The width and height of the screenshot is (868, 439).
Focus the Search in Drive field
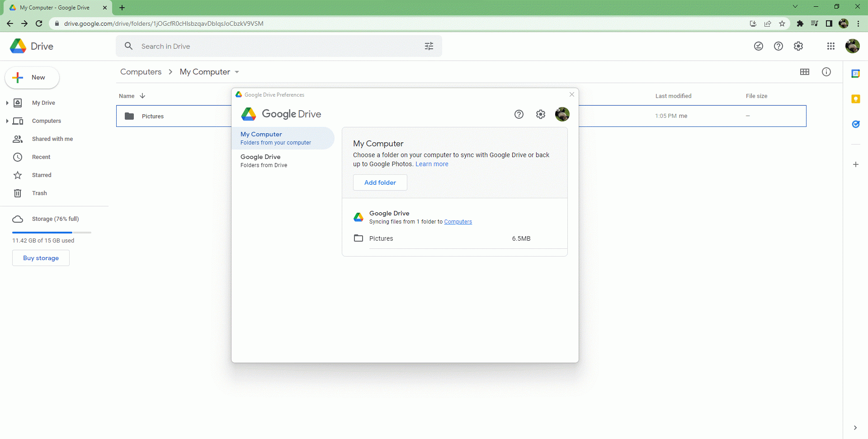pos(271,46)
